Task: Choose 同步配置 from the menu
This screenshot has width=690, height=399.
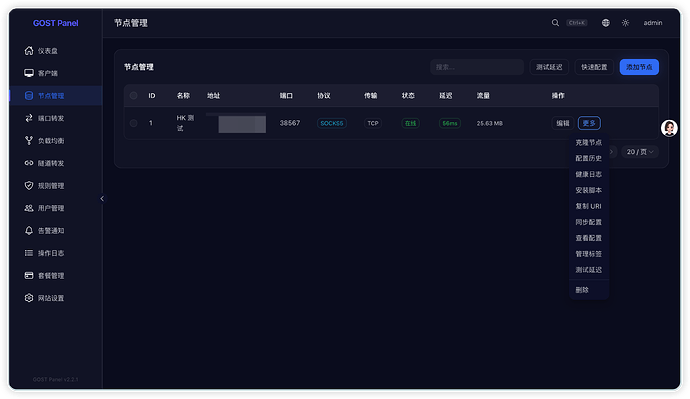Action: pos(589,222)
